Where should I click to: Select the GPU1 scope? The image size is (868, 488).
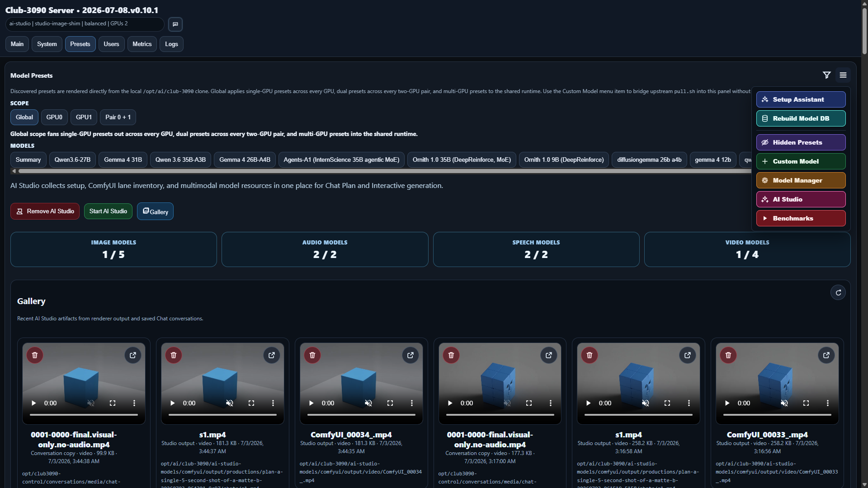(84, 117)
